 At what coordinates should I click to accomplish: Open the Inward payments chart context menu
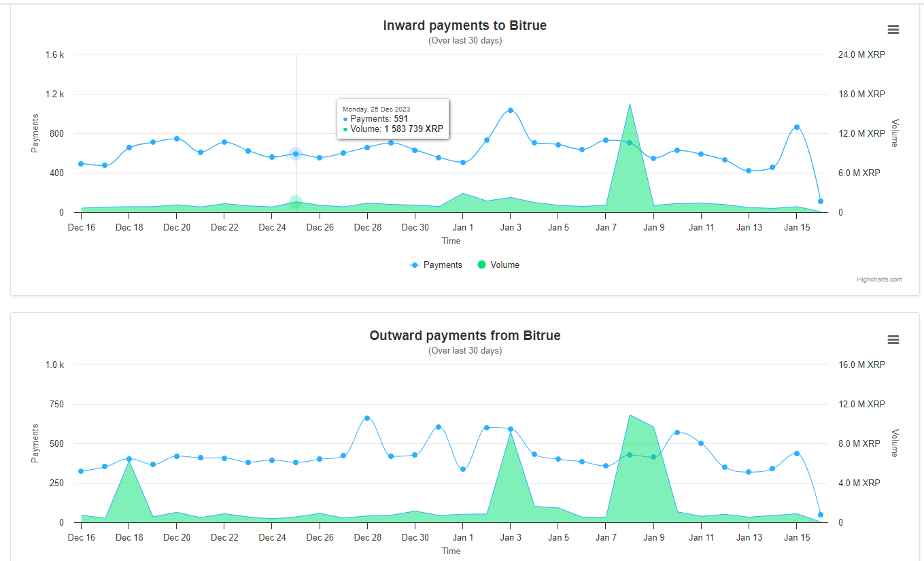pos(893,30)
